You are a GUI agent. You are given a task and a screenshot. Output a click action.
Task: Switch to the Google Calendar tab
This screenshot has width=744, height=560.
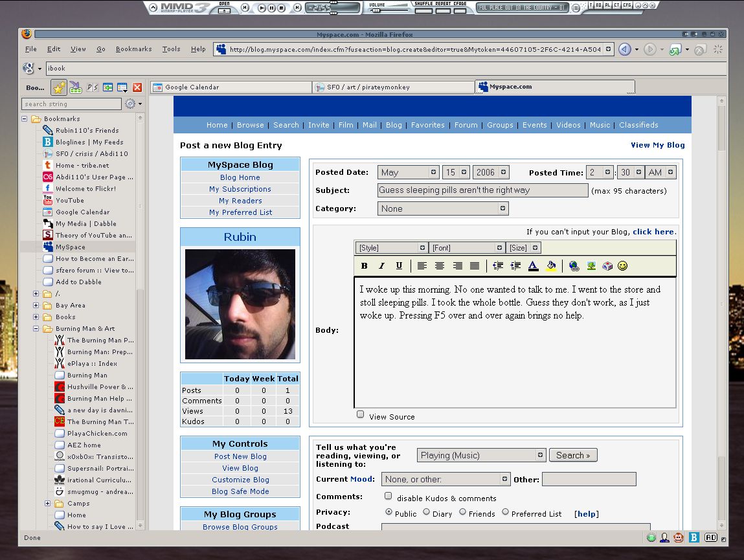[231, 87]
